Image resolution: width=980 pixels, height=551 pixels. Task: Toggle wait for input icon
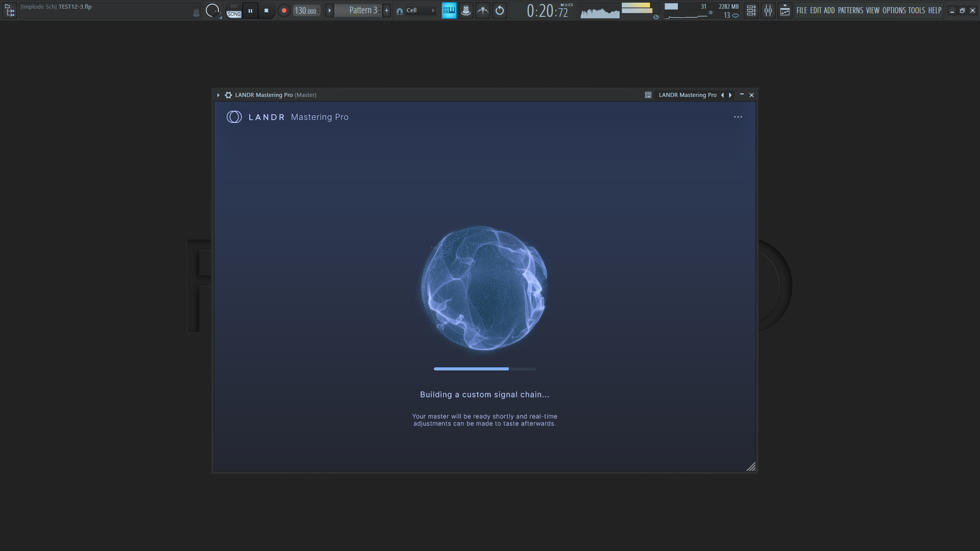[x=483, y=10]
